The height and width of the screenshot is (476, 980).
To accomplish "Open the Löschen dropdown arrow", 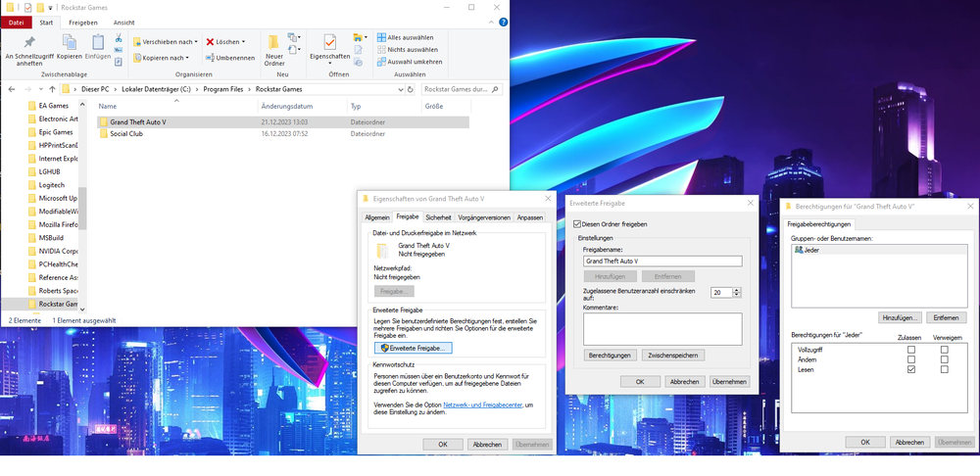I will pyautogui.click(x=243, y=42).
